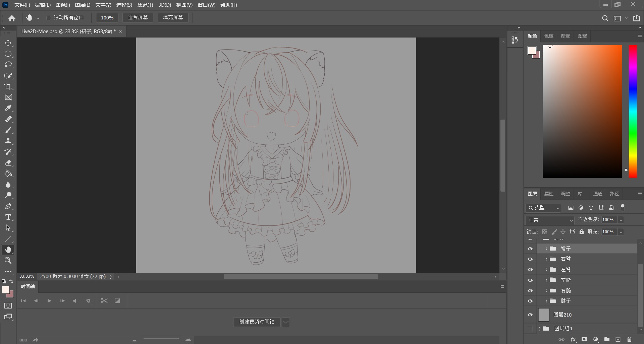Click the 填充屏幕 button

[x=173, y=17]
